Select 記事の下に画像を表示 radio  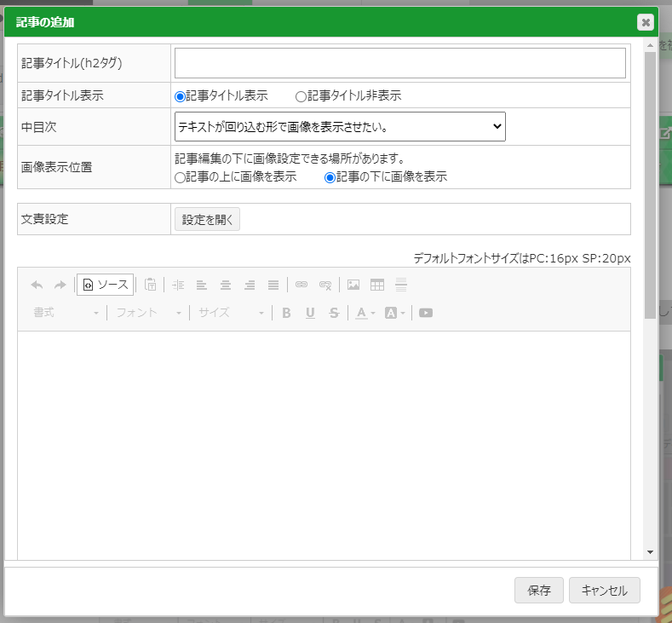[x=330, y=177]
